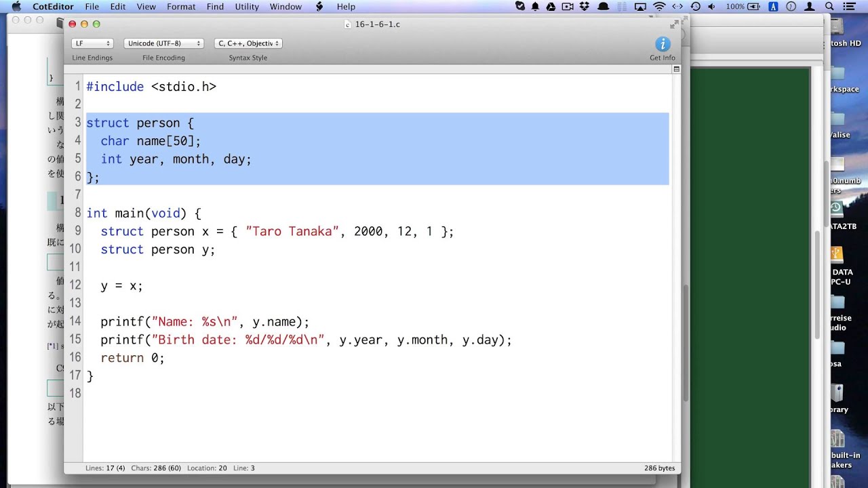Open the View menu
Screen dimensions: 868x488
146,6
